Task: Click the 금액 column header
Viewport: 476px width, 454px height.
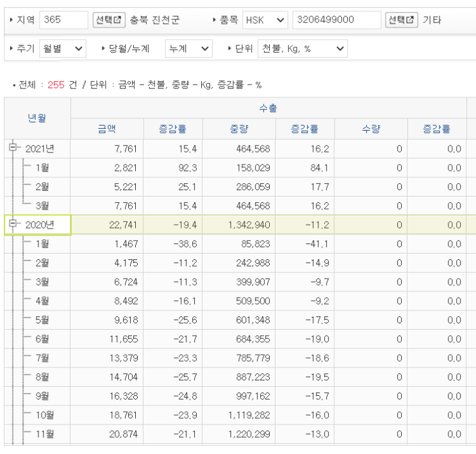Action: (x=107, y=129)
